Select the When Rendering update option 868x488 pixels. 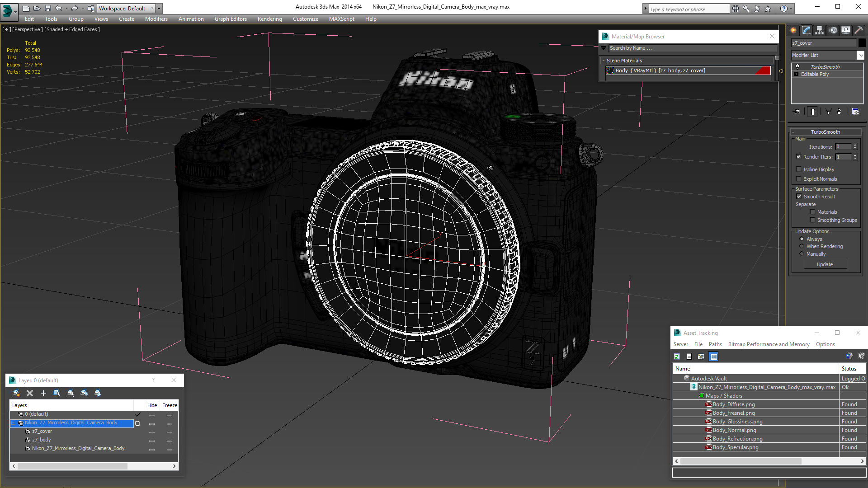[802, 247]
